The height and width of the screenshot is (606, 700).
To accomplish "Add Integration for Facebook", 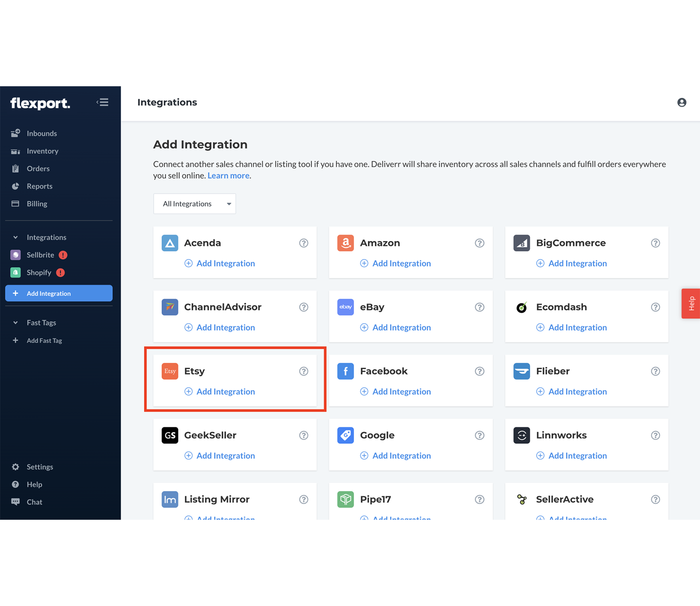I will pyautogui.click(x=396, y=391).
